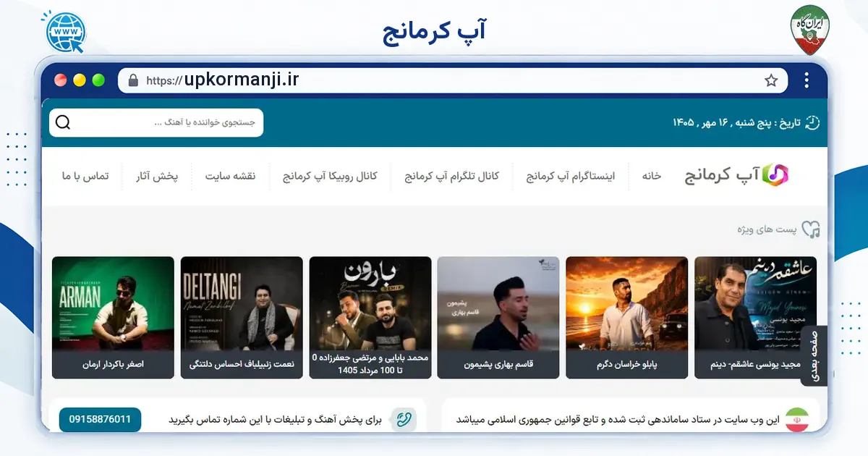868x456 pixels.
Task: Click the صفحه بعدی next page tab
Action: 814,355
